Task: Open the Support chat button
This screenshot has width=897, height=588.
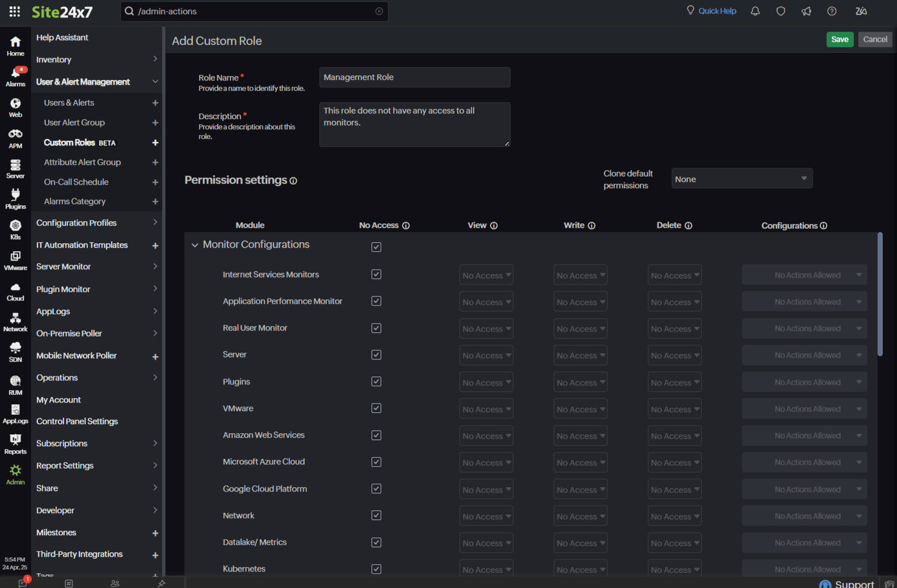Action: click(847, 583)
